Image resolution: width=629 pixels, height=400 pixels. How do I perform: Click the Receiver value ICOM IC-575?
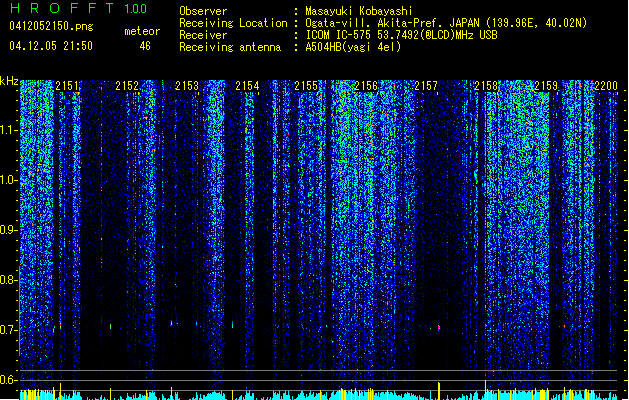339,35
